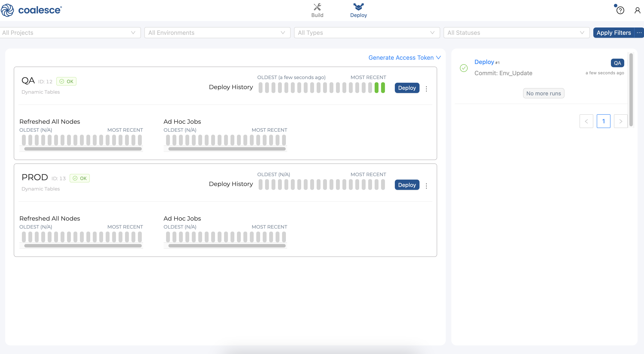Open the All Types filter dropdown
644x354 pixels.
(366, 33)
